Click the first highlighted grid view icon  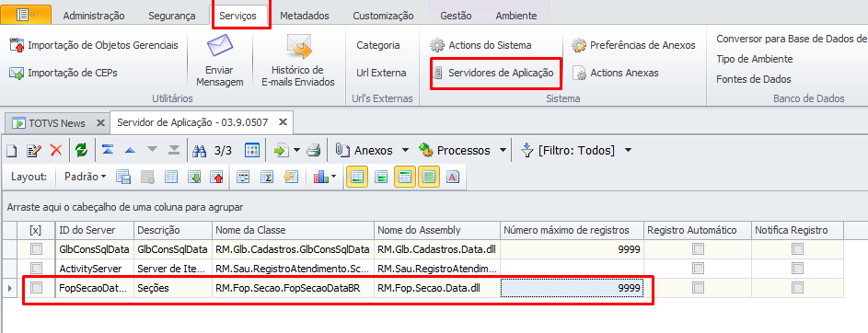[x=357, y=177]
